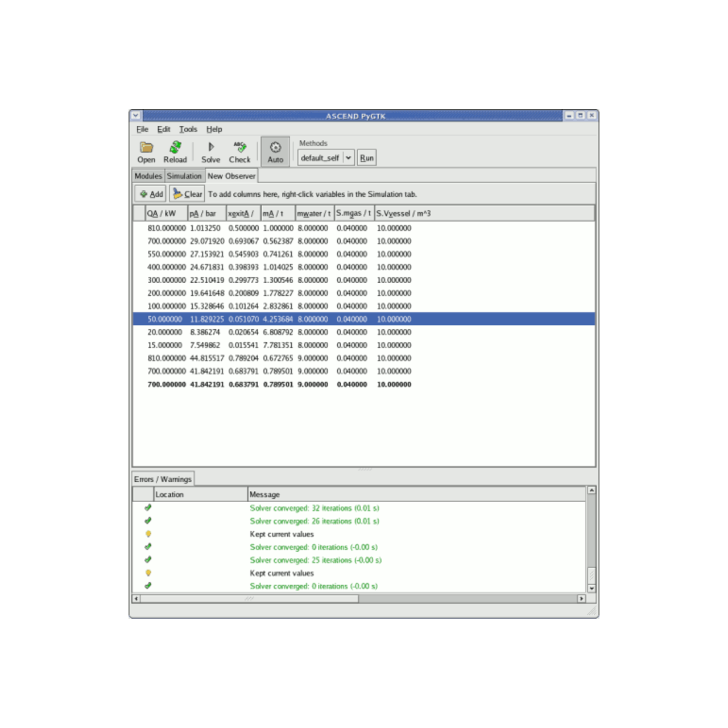Clear the observer table with Clear
The height and width of the screenshot is (728, 728).
[187, 194]
